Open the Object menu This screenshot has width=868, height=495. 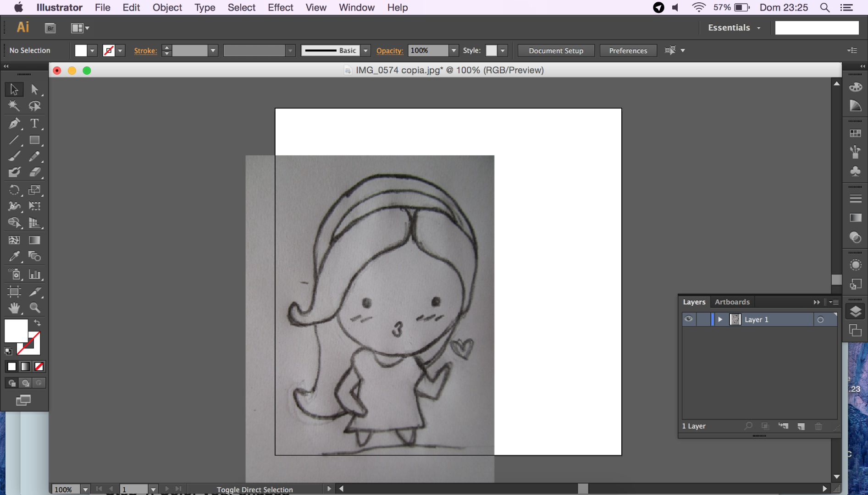click(x=167, y=7)
